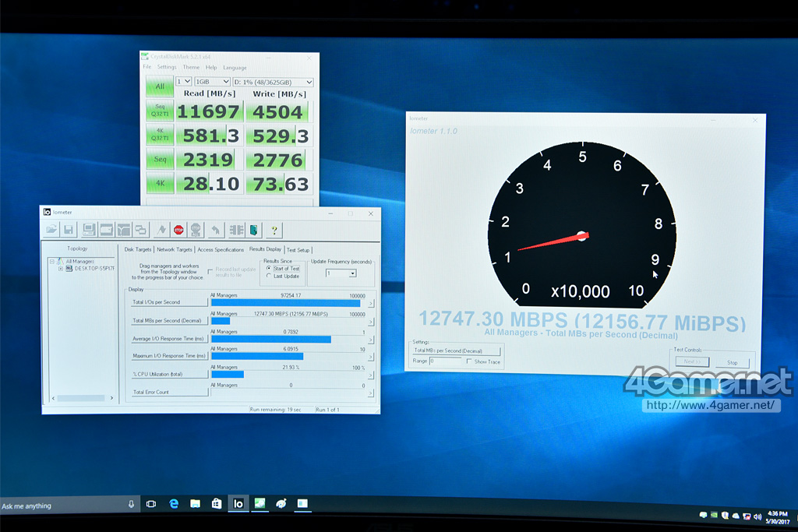Click the Start New Manager computer icon
This screenshot has width=798, height=532.
click(x=89, y=230)
